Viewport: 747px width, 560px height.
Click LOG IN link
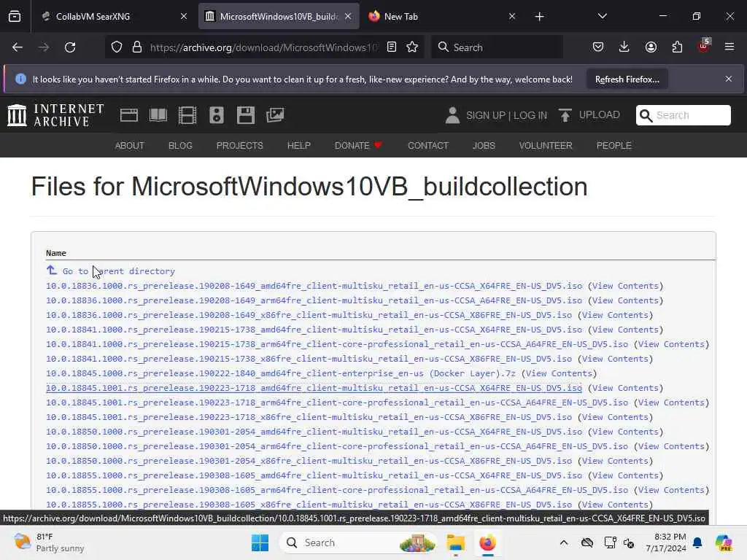click(530, 115)
